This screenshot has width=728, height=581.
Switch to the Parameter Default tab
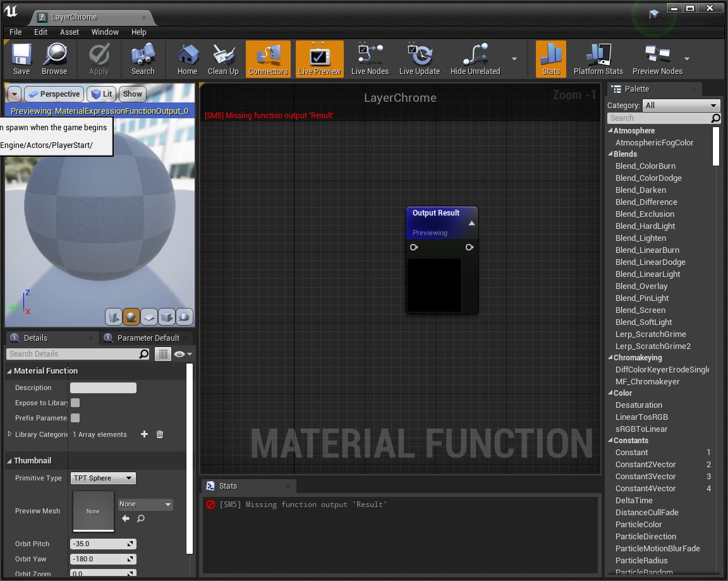(148, 338)
